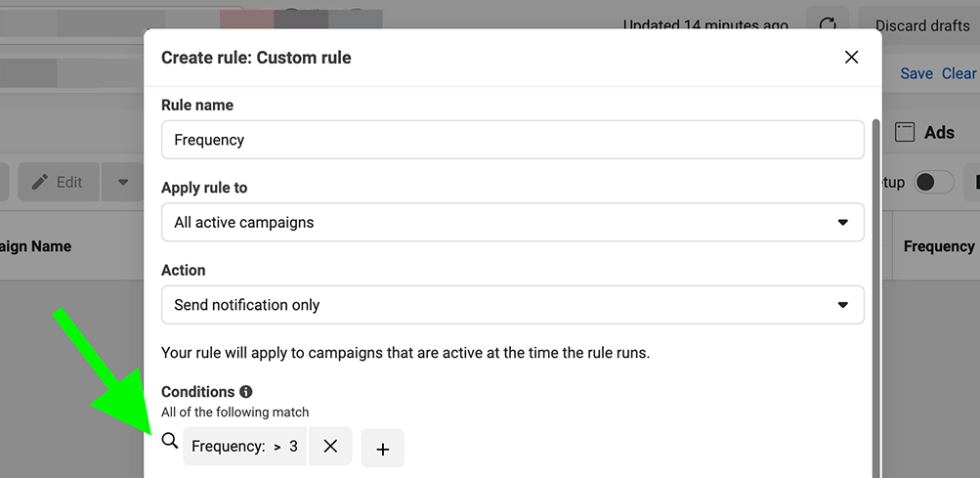
Task: Remove the Frequency condition with X
Action: pos(330,446)
